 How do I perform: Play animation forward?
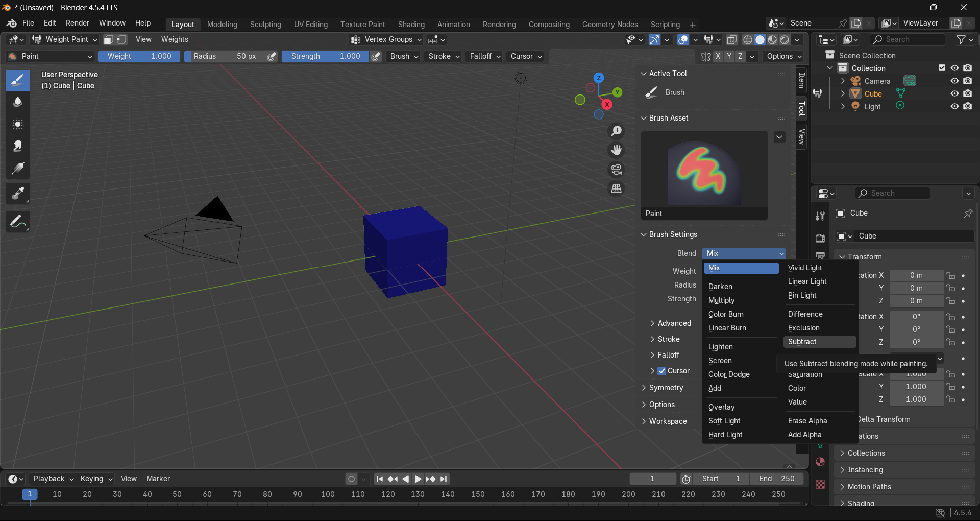(x=418, y=479)
